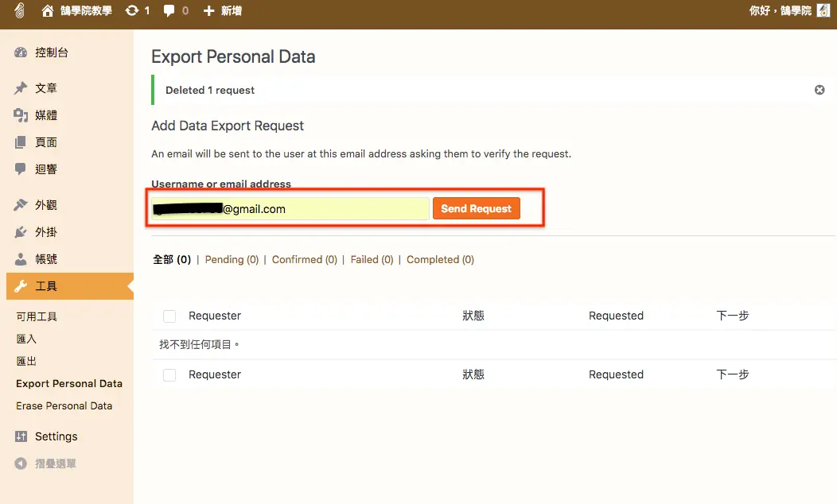Filter requests by Pending (0)
Screen dimensions: 837x504
(x=232, y=260)
